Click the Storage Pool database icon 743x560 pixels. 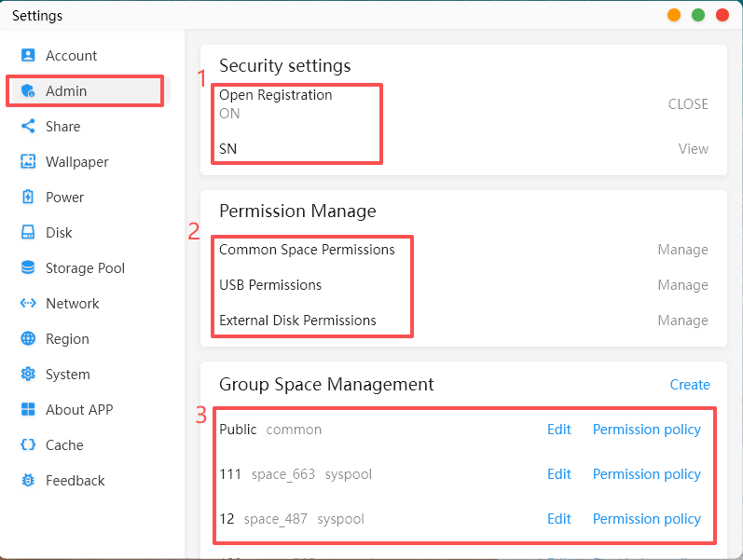[x=28, y=267]
